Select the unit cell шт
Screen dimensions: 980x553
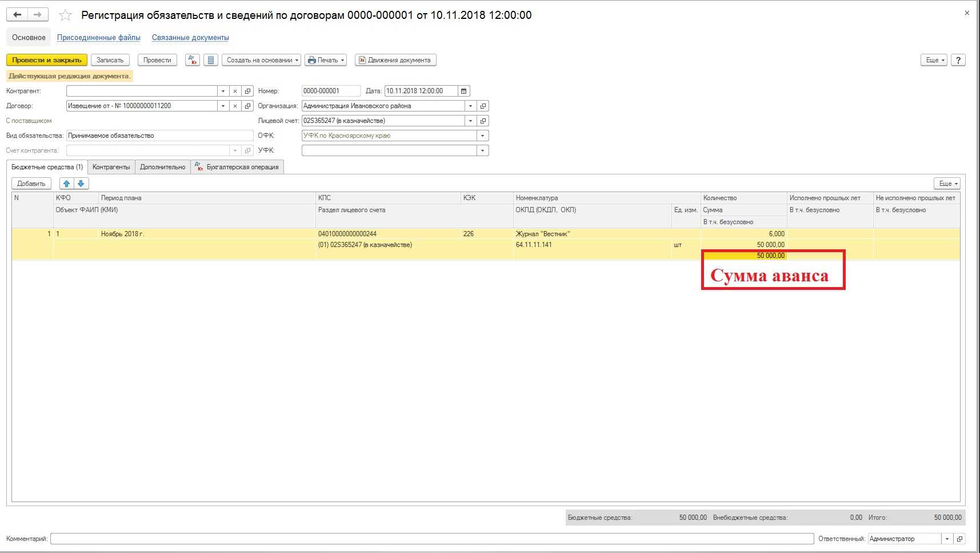coord(686,245)
